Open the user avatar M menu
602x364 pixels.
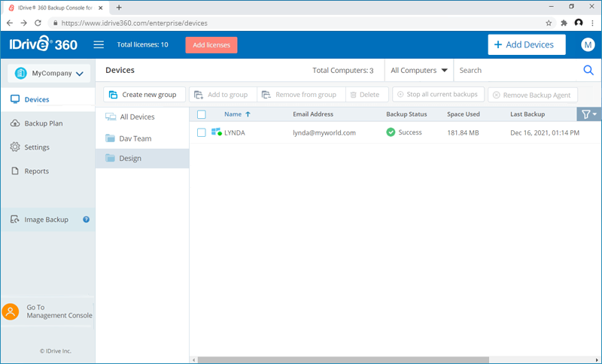(588, 44)
